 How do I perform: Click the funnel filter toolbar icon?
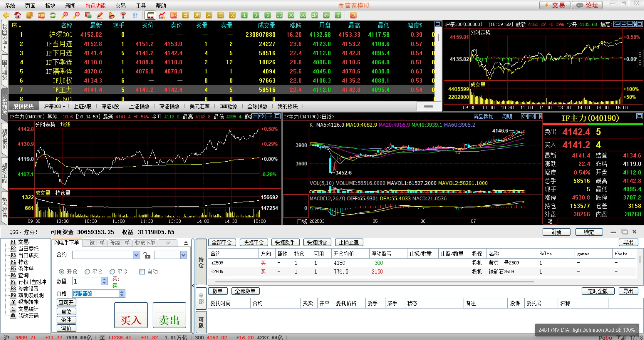pyautogui.click(x=123, y=15)
